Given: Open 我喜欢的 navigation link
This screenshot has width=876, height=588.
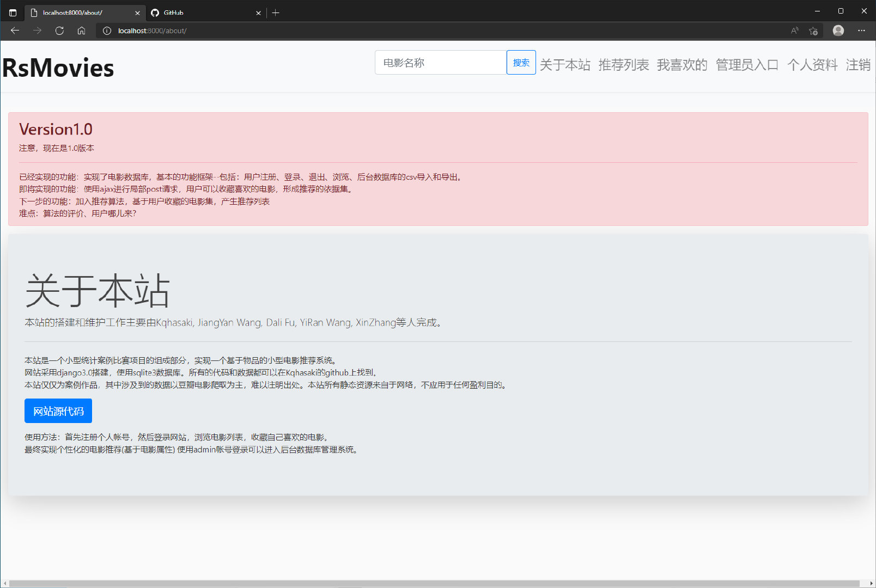Looking at the screenshot, I should pyautogui.click(x=682, y=65).
